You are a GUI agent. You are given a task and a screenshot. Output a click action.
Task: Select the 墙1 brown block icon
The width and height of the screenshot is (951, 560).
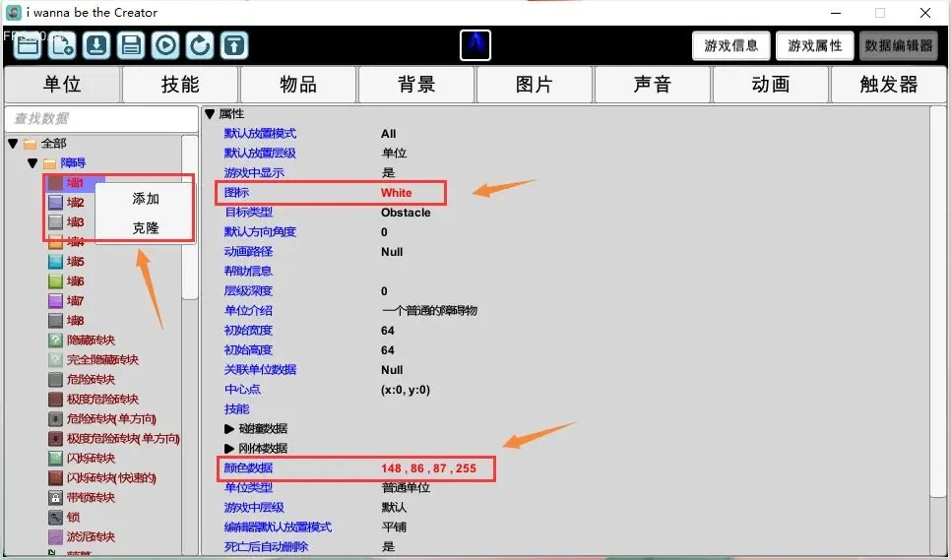[x=56, y=182]
